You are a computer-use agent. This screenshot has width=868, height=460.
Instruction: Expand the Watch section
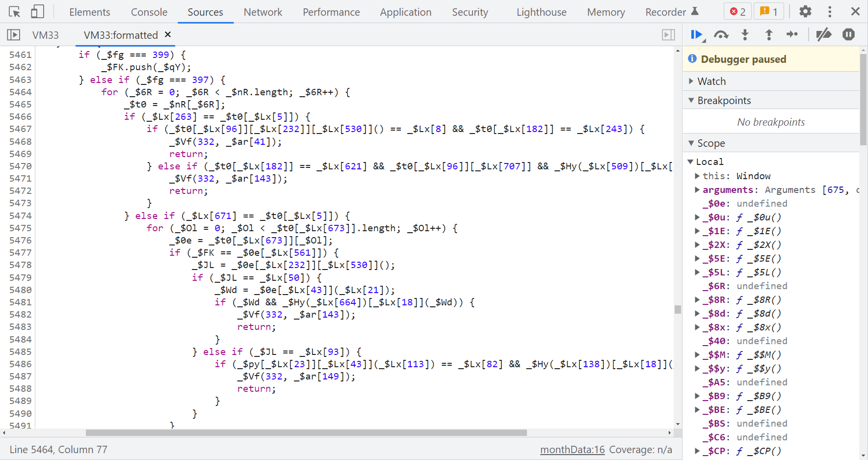(711, 81)
